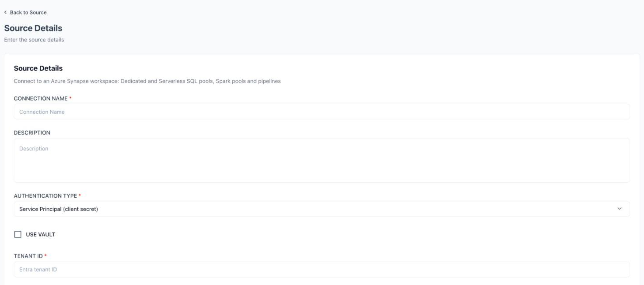Image resolution: width=644 pixels, height=285 pixels.
Task: Click the 'Enter the source details' subtitle
Action: 34,40
